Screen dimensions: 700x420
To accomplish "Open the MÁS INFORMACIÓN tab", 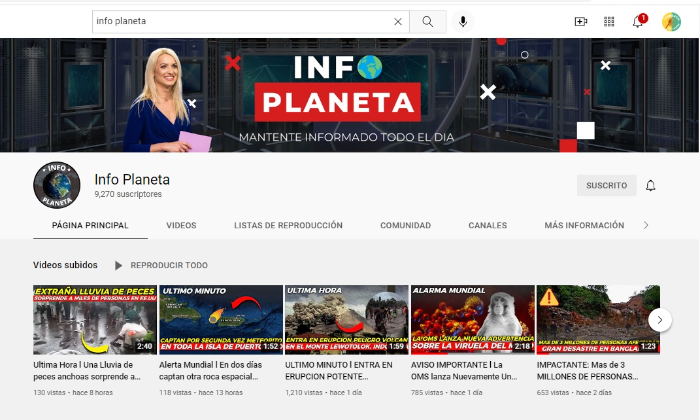I will 584,225.
